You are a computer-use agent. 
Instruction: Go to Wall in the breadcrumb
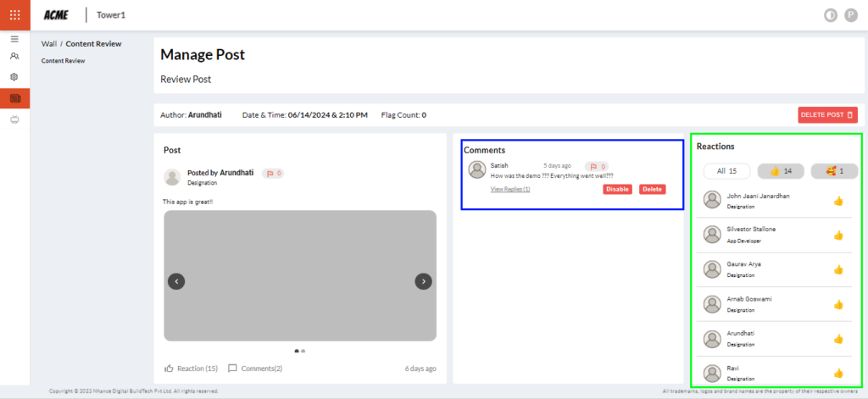pyautogui.click(x=48, y=44)
